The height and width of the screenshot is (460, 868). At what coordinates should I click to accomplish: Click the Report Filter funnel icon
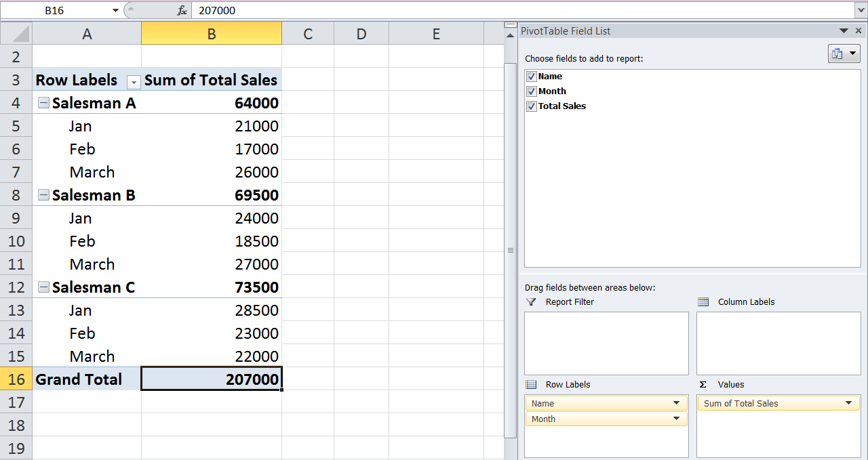(x=532, y=302)
